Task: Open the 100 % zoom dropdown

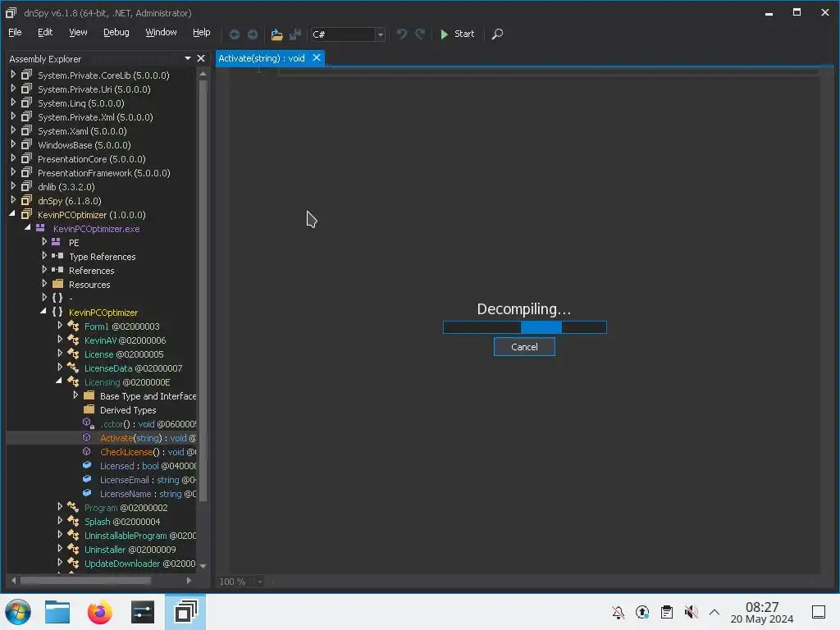Action: (x=259, y=582)
